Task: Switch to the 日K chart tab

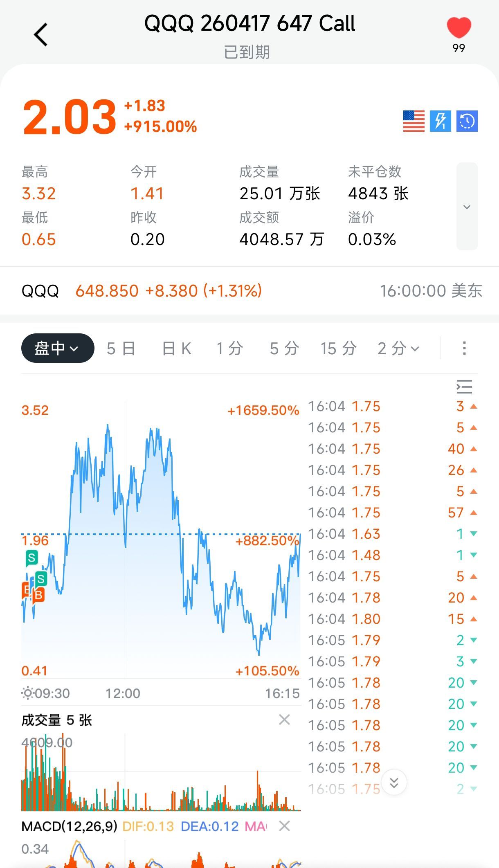Action: 177,349
